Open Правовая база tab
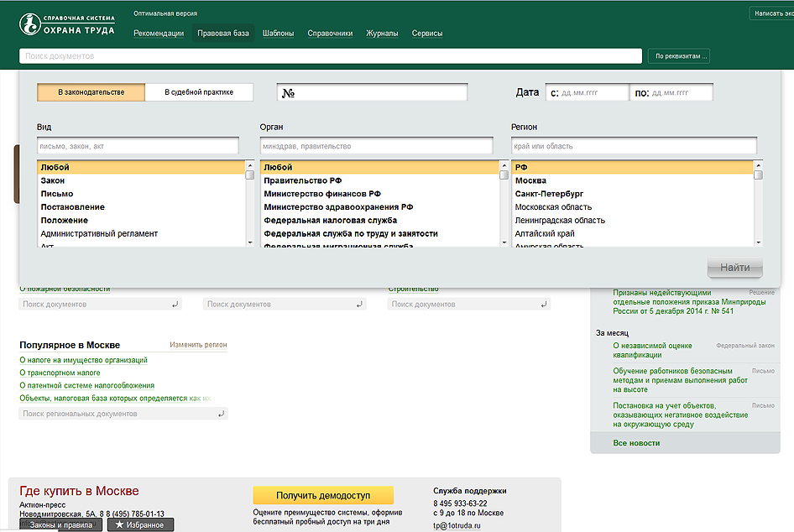Screen dimensions: 794x532 (x=222, y=34)
